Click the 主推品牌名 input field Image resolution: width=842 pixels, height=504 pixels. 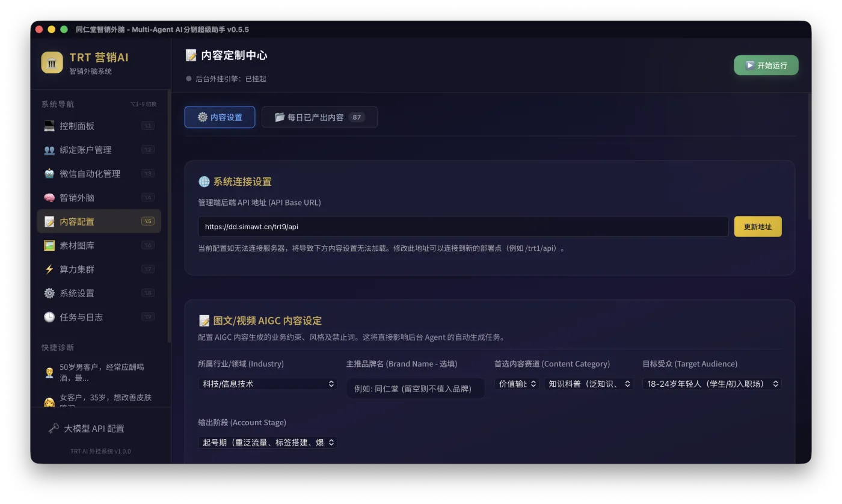click(416, 389)
